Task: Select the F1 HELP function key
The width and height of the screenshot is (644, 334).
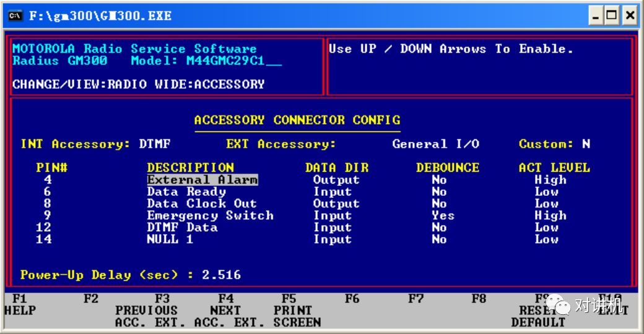Action: coord(20,304)
